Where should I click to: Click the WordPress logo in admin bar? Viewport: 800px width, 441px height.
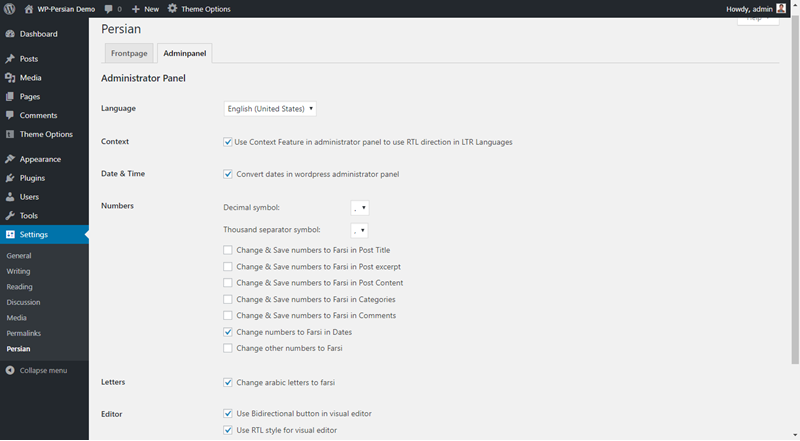click(10, 9)
